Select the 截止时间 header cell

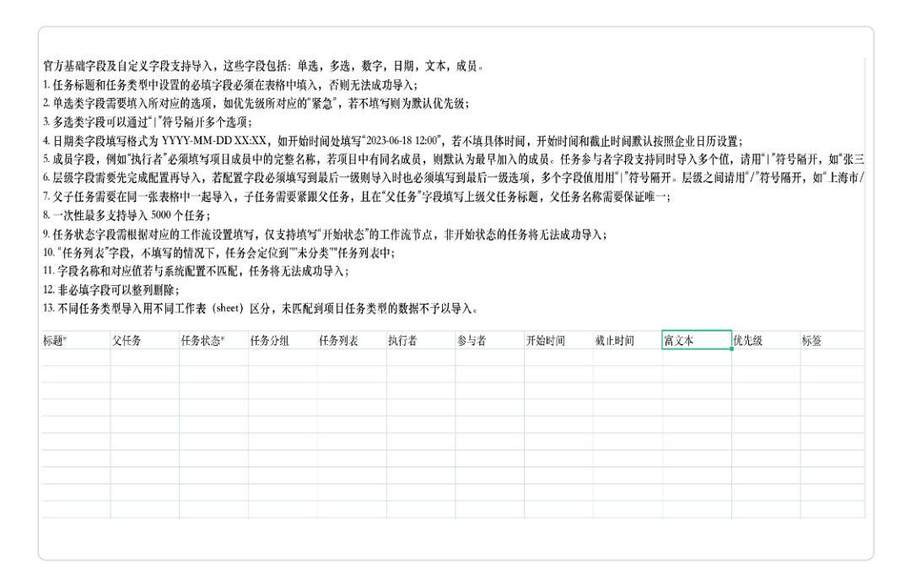tap(628, 341)
